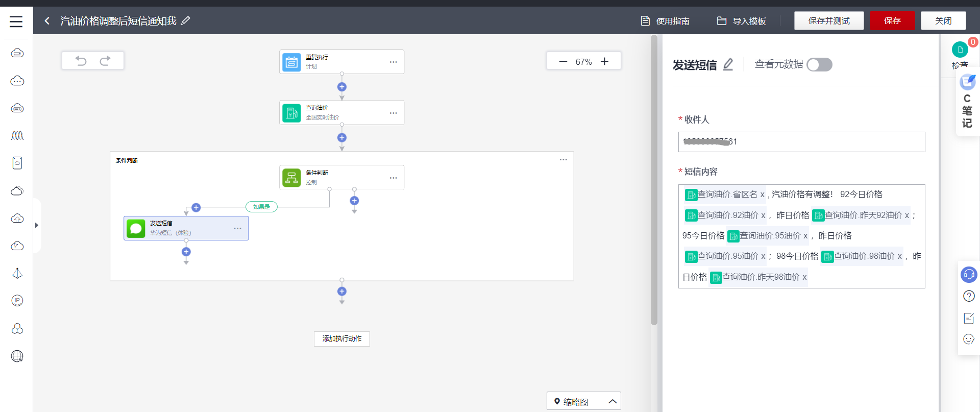Open the 检查 check panel icon
The height and width of the screenshot is (412, 980).
(x=960, y=50)
